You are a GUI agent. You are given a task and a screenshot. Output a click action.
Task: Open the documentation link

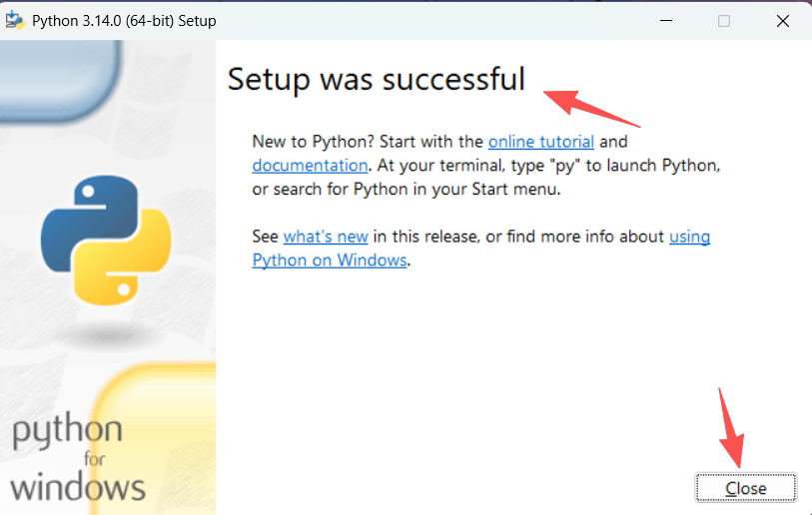pos(310,166)
